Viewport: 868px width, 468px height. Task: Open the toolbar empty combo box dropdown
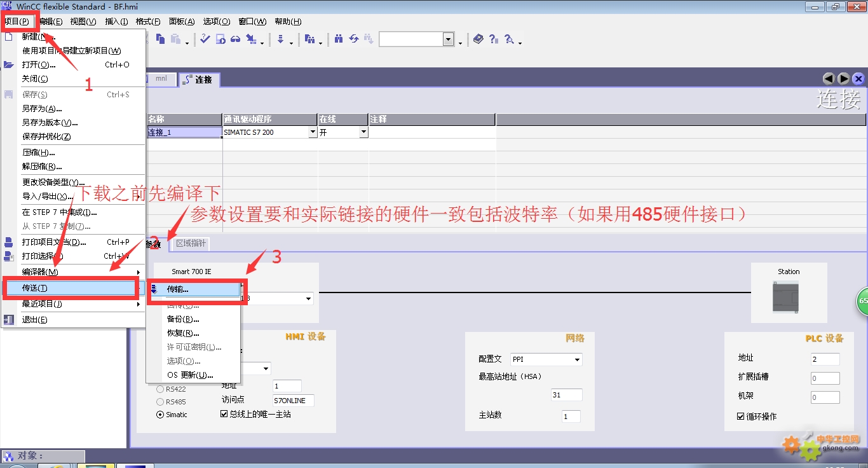click(x=449, y=39)
